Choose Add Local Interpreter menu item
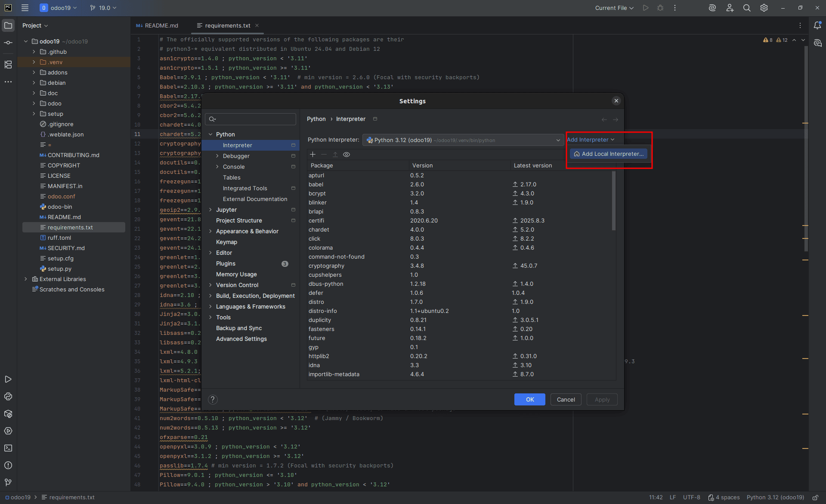 pos(608,154)
